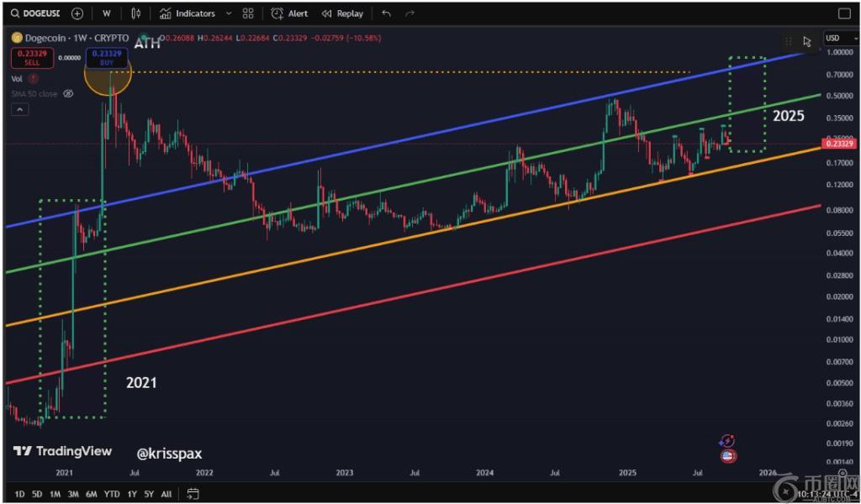Switch to the 1M time range
The width and height of the screenshot is (861, 504).
point(55,494)
